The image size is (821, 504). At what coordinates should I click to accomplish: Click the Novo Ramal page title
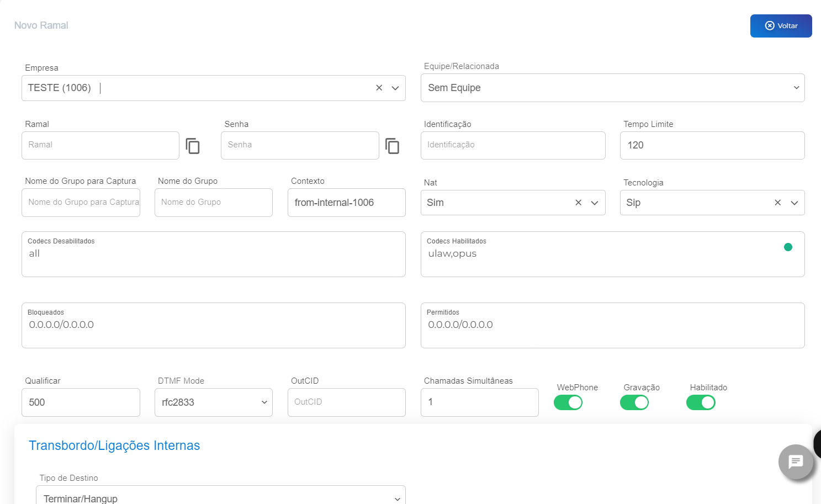click(x=41, y=25)
